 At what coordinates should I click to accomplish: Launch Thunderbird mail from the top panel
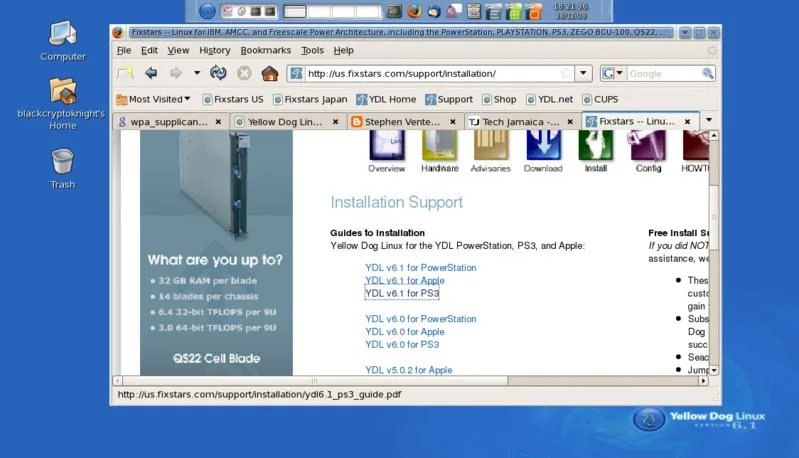click(434, 11)
